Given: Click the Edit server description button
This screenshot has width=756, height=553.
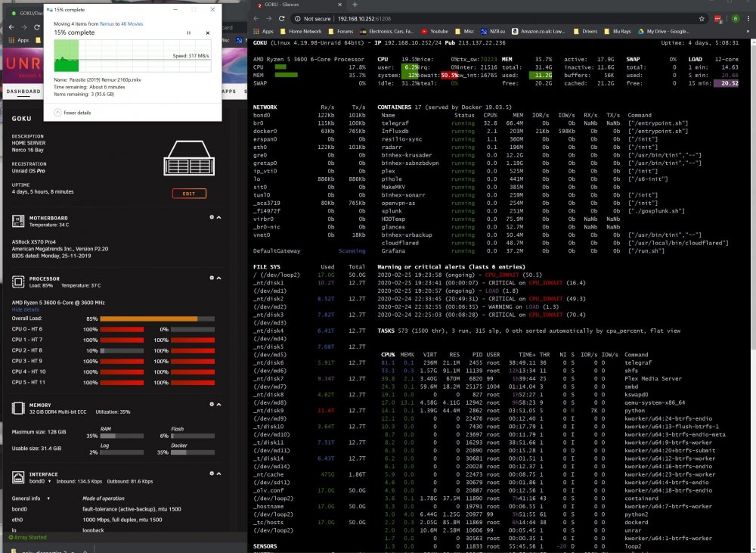Looking at the screenshot, I should (189, 194).
